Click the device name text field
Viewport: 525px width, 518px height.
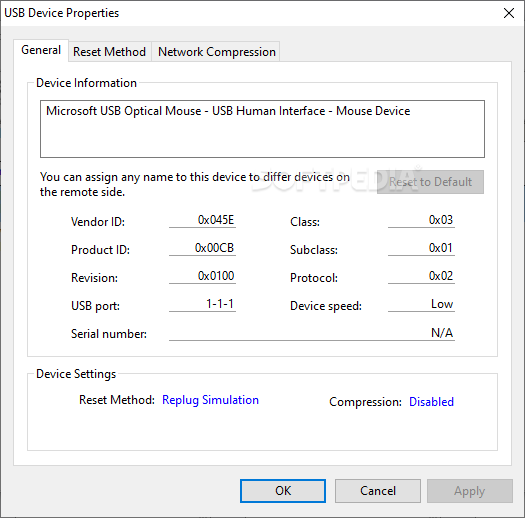(262, 129)
